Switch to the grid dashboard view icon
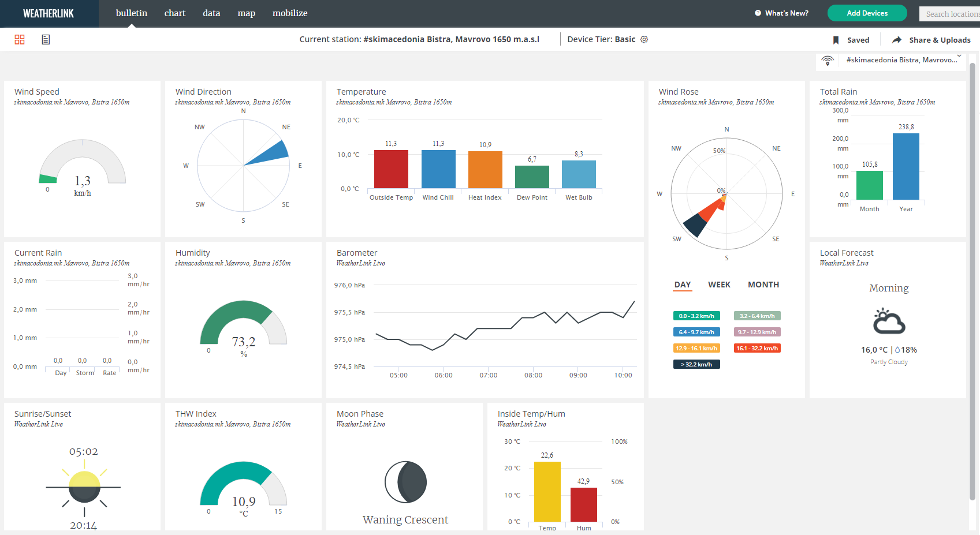This screenshot has width=980, height=535. click(20, 39)
